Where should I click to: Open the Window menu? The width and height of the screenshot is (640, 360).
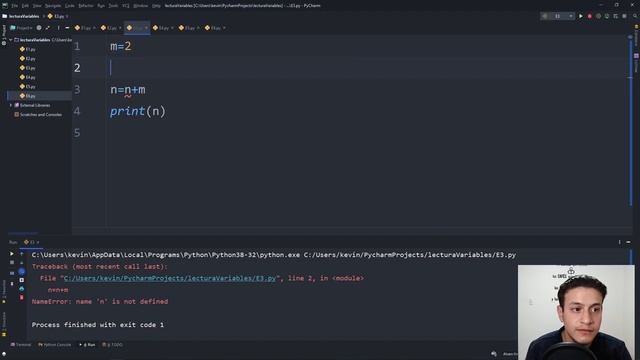pos(140,6)
